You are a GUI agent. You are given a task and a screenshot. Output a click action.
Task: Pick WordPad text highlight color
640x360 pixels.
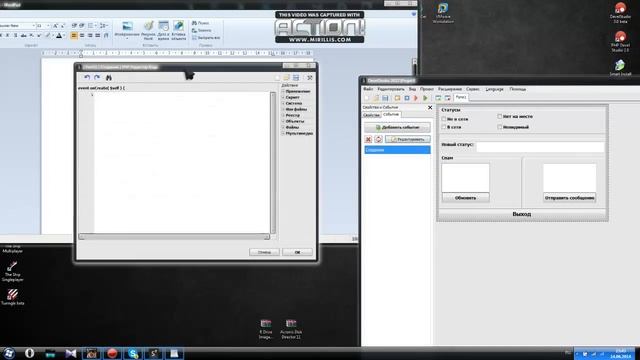pyautogui.click(x=48, y=36)
